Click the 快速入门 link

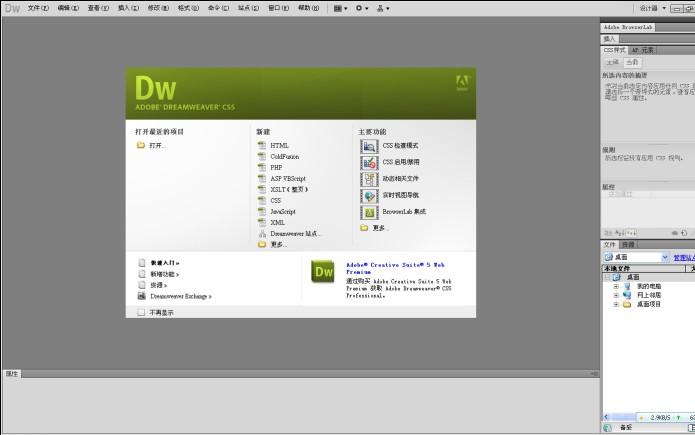click(x=164, y=263)
